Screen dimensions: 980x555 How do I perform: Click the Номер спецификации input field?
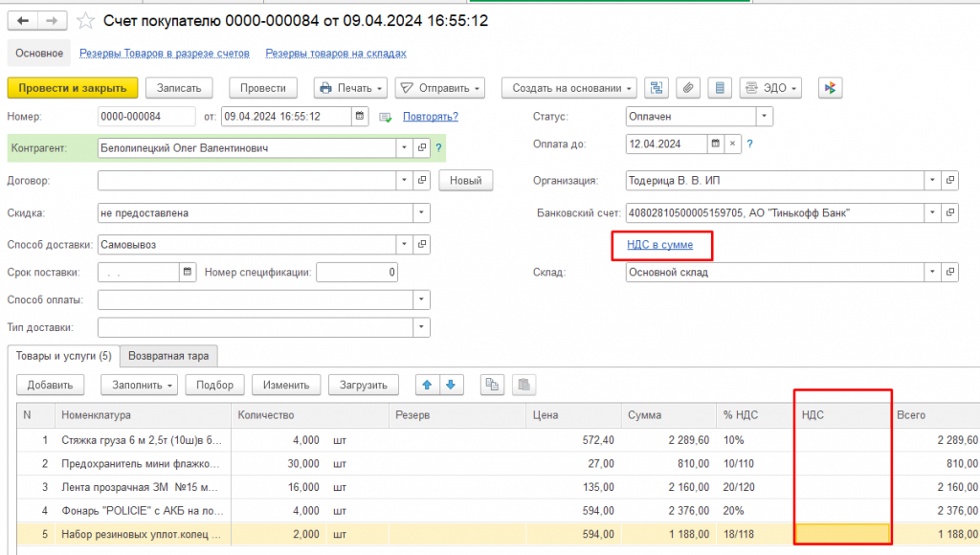(x=357, y=273)
